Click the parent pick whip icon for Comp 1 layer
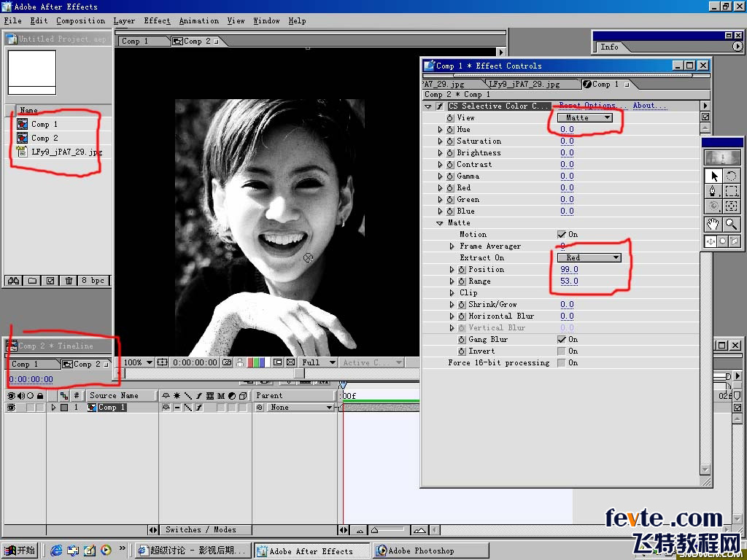This screenshot has width=747, height=560. pyautogui.click(x=260, y=408)
